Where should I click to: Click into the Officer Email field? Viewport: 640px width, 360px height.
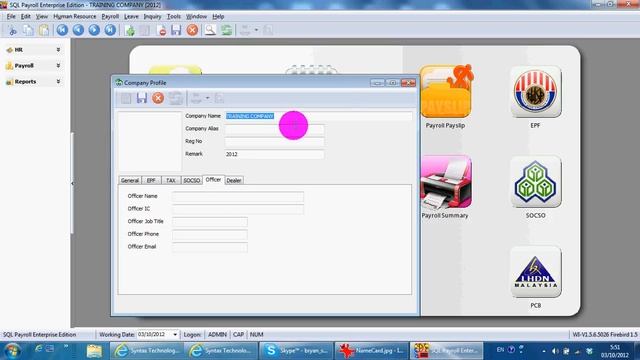tap(209, 247)
